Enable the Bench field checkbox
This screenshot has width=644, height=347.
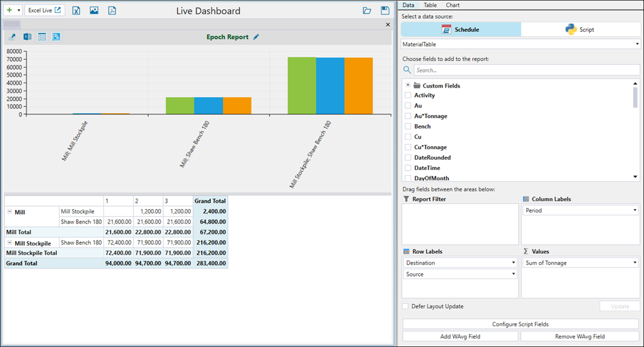(408, 127)
